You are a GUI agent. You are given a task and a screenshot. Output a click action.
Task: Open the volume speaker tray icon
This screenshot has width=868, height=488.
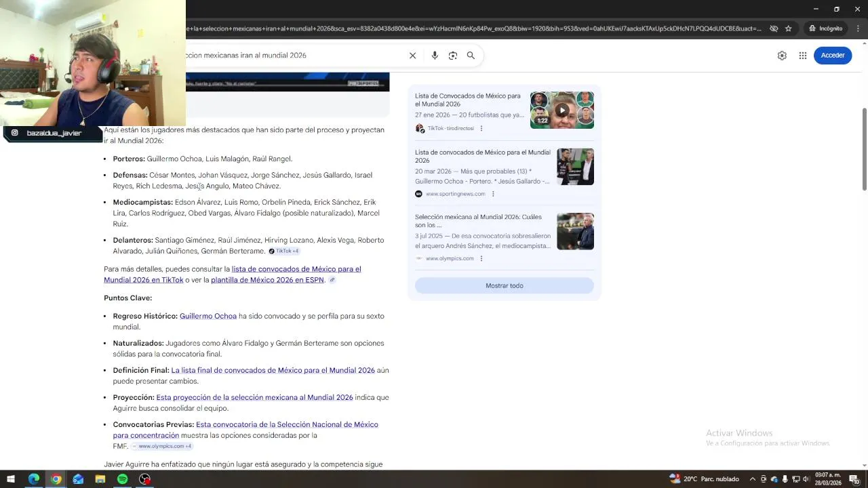806,479
